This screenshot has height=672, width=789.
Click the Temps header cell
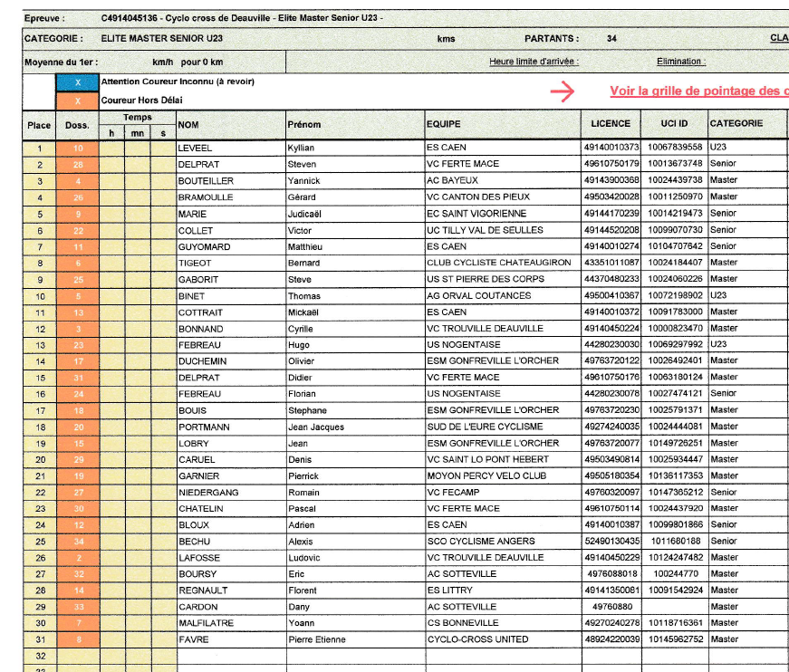(x=138, y=117)
